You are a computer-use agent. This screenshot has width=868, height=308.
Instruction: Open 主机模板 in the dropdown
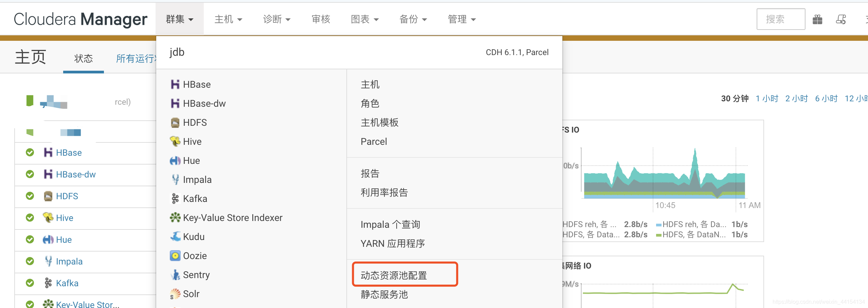coord(379,122)
